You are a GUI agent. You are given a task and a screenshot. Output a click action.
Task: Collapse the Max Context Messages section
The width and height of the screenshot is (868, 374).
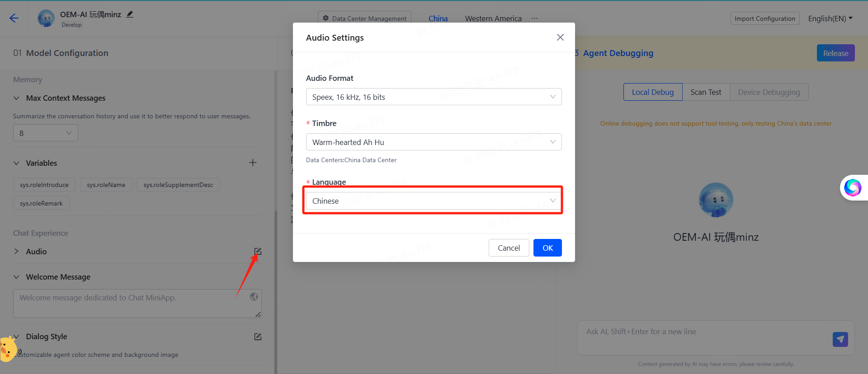tap(17, 98)
